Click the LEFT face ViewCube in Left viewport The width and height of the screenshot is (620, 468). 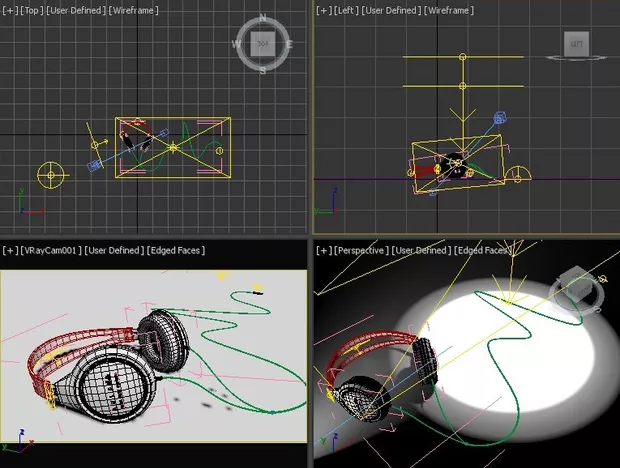[x=577, y=43]
